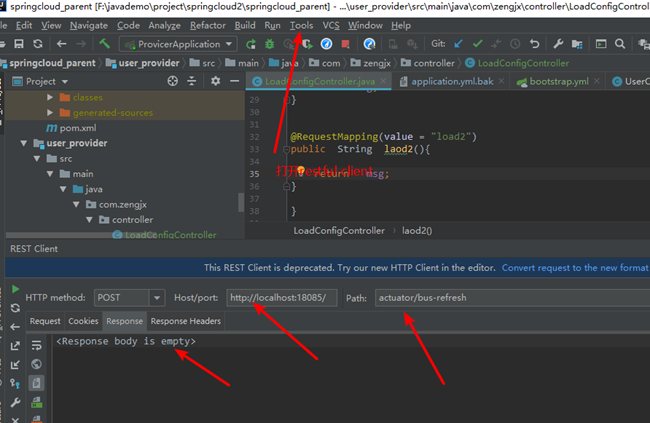This screenshot has height=423, width=650.
Task: Collapse the controller package node
Action: 89,220
